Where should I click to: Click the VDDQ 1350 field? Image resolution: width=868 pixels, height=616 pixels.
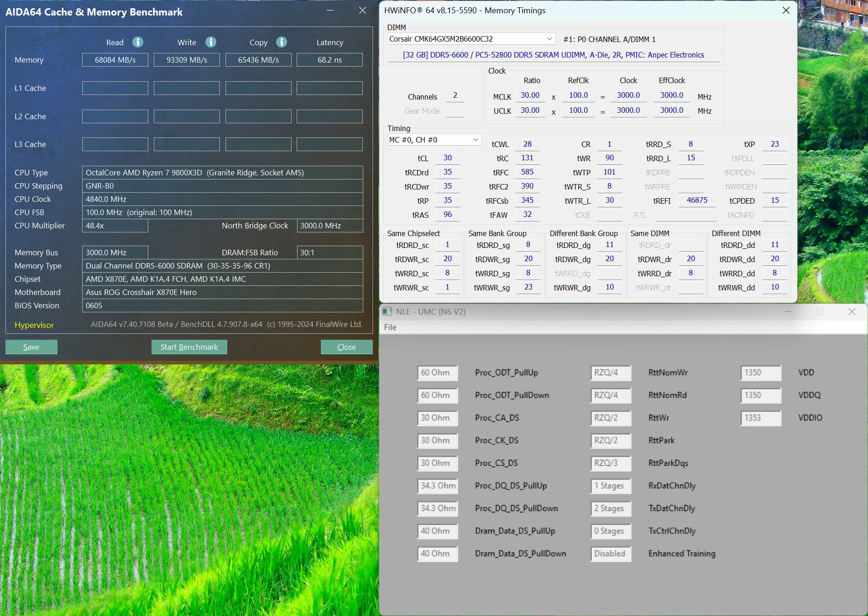pyautogui.click(x=761, y=395)
